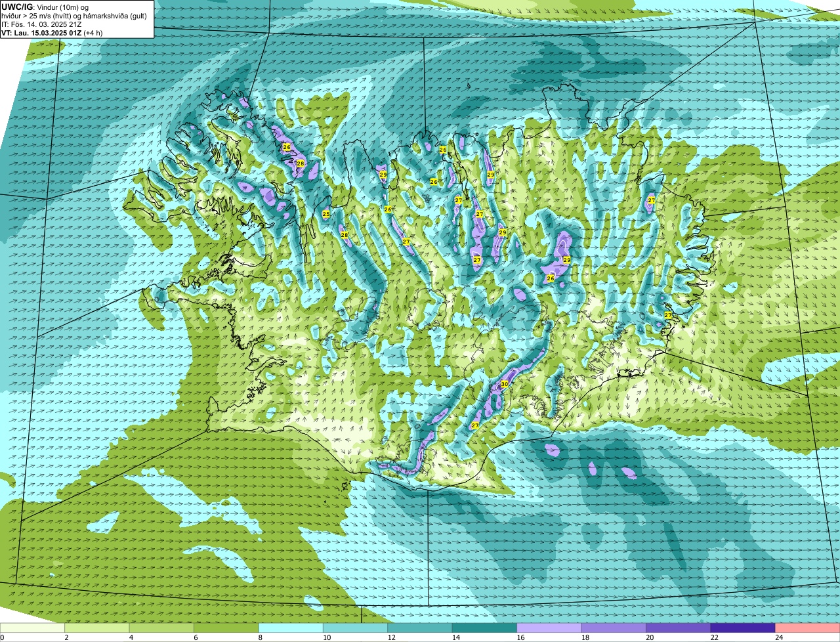Click the 8–10 m/s pale cyan swatch
Viewport: 840px width, 642px height.
[x=291, y=628]
